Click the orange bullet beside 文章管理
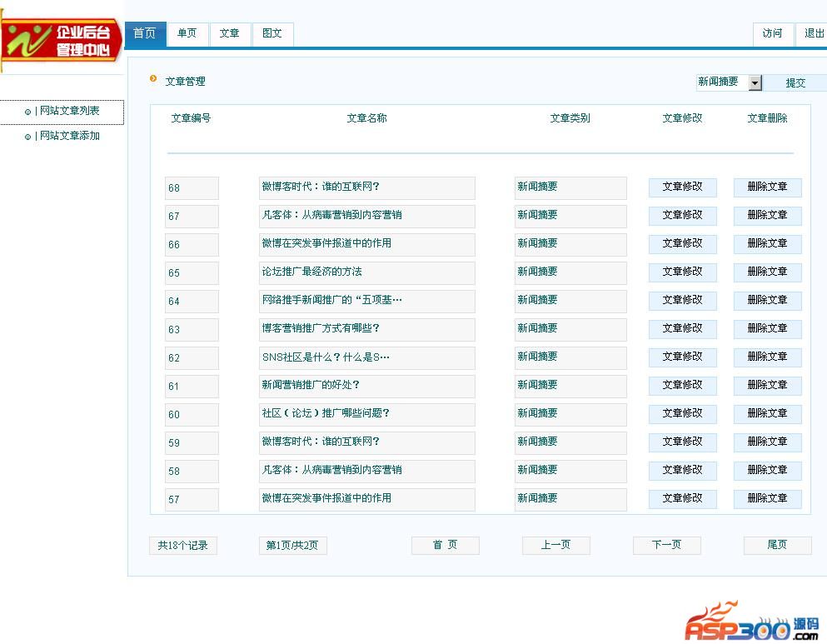The image size is (827, 644). pyautogui.click(x=153, y=78)
